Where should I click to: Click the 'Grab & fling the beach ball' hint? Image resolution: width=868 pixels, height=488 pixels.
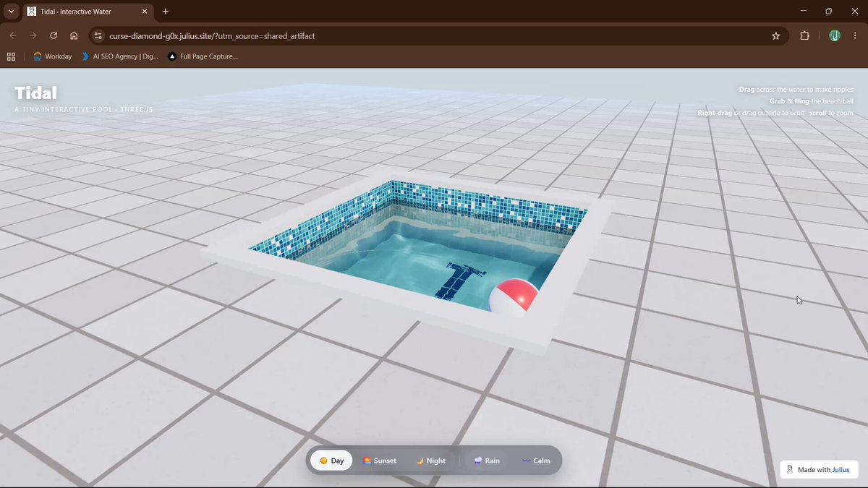click(811, 101)
